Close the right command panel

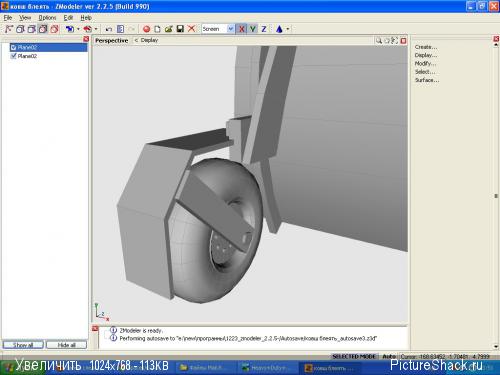coord(496,39)
